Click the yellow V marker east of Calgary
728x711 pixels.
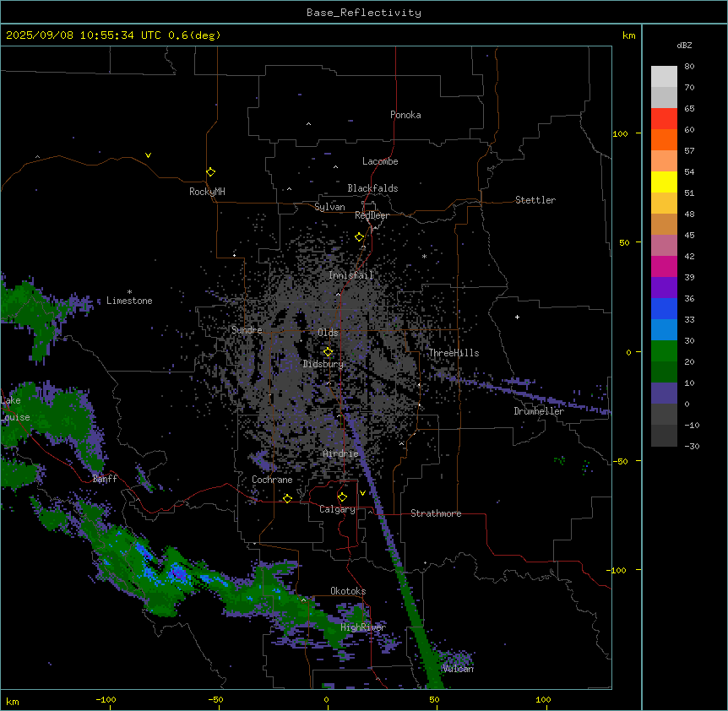coord(362,493)
